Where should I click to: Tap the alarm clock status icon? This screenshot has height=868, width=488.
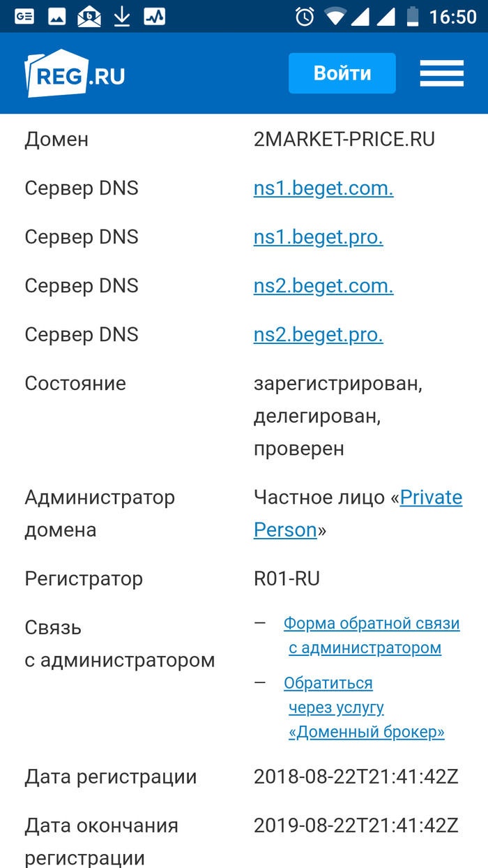tap(305, 16)
